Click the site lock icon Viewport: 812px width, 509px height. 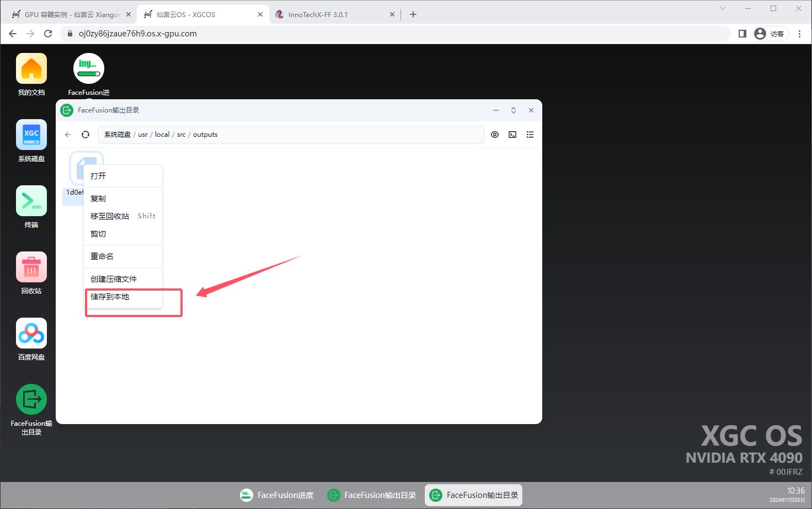(x=70, y=34)
